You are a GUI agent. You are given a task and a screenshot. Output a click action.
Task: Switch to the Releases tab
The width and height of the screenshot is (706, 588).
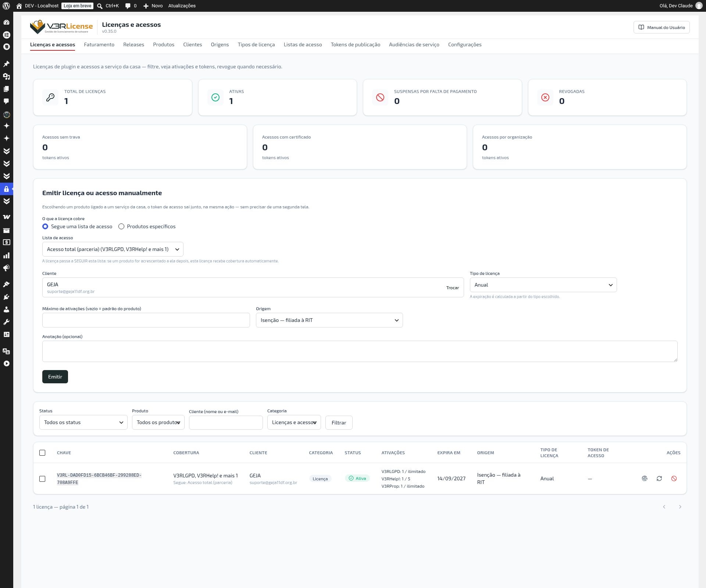[133, 44]
